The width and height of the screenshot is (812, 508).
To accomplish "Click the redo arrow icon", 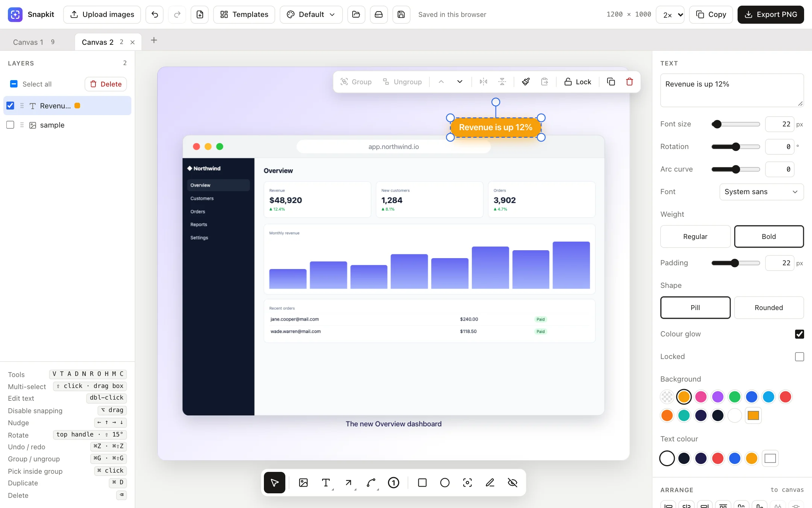I will pyautogui.click(x=177, y=15).
